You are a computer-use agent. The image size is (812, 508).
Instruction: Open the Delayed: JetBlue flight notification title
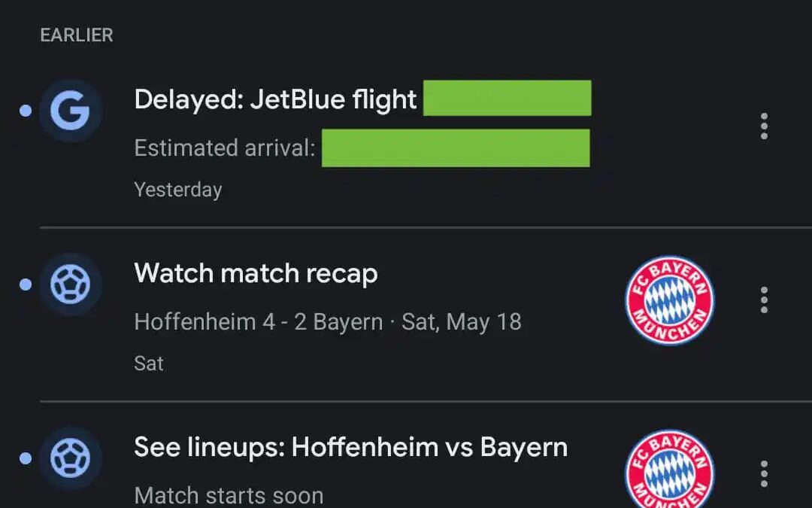click(275, 99)
